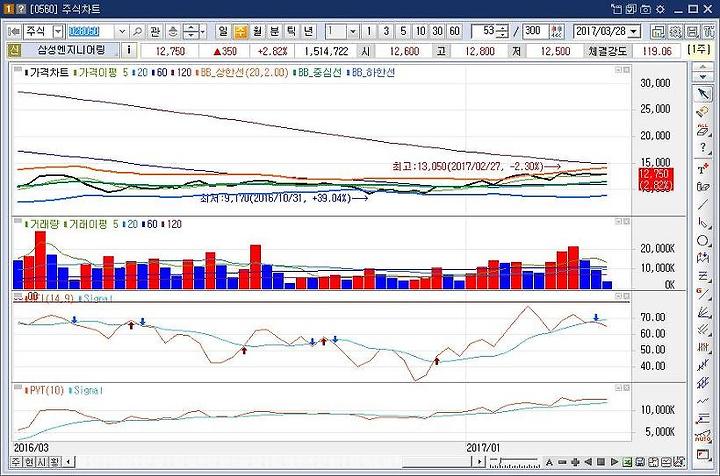Click the 'i' stock info button
720x476 pixels.
click(129, 50)
